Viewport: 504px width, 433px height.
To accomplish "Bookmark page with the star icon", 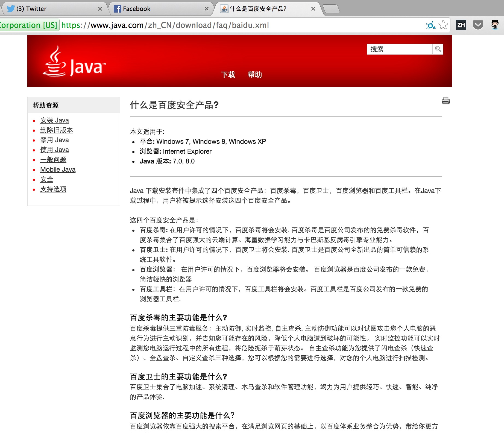I will point(443,25).
